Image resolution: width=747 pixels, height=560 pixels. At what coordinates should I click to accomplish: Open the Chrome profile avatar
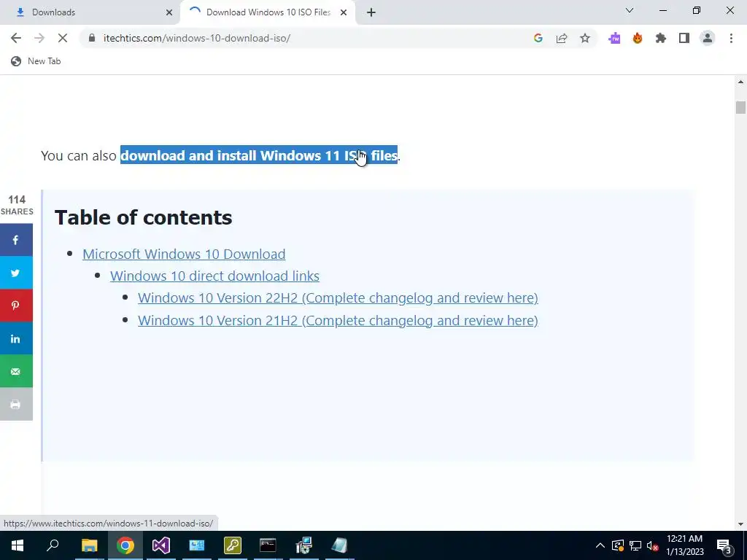[x=708, y=38]
